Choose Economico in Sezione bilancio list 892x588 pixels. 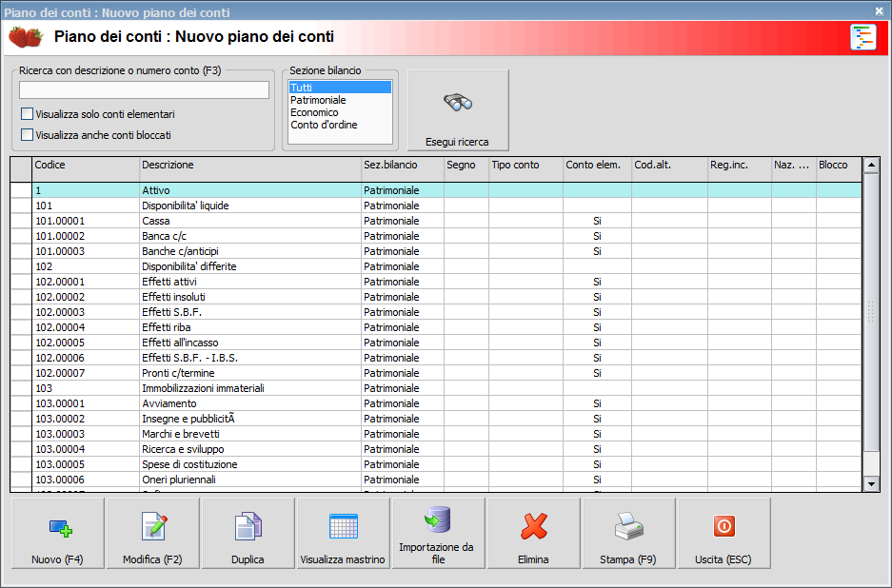pyautogui.click(x=314, y=112)
